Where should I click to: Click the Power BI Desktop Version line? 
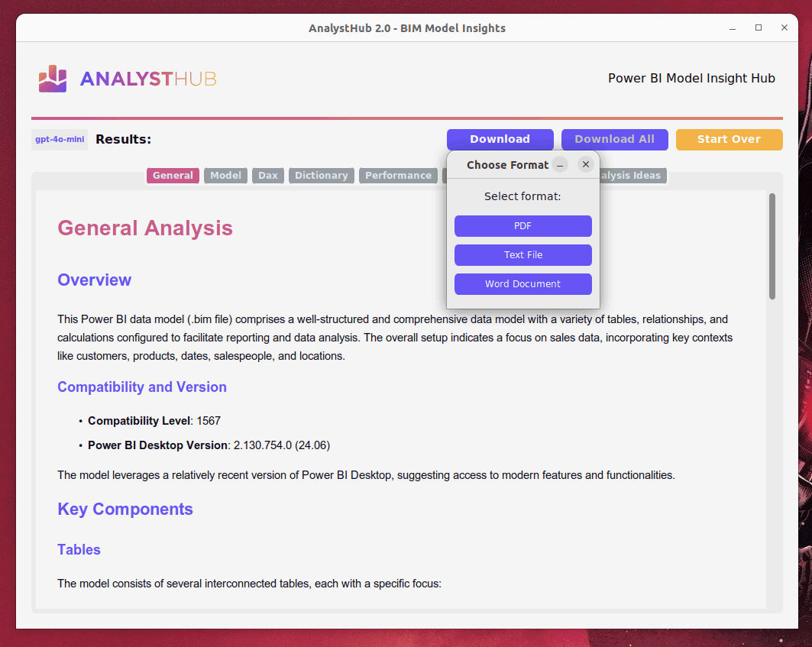point(209,445)
